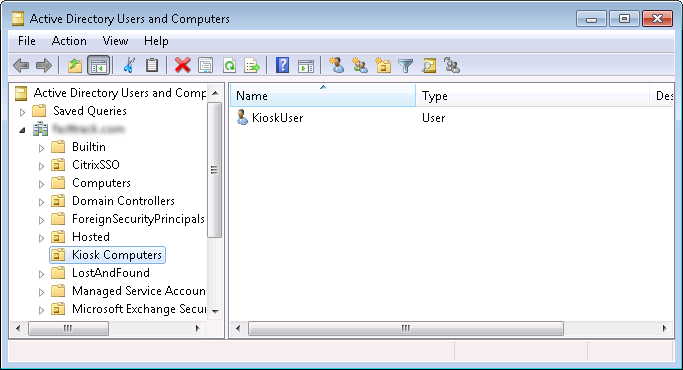
Task: Click the User type cell
Action: (433, 118)
